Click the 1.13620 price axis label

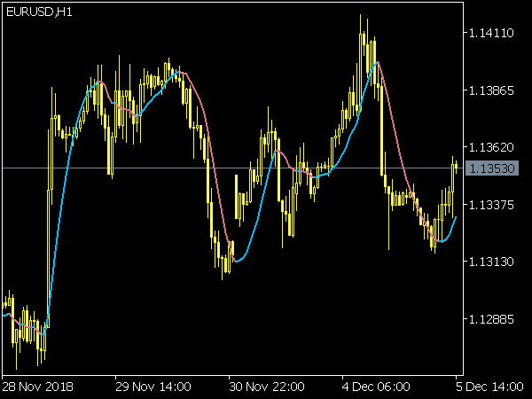click(x=491, y=147)
